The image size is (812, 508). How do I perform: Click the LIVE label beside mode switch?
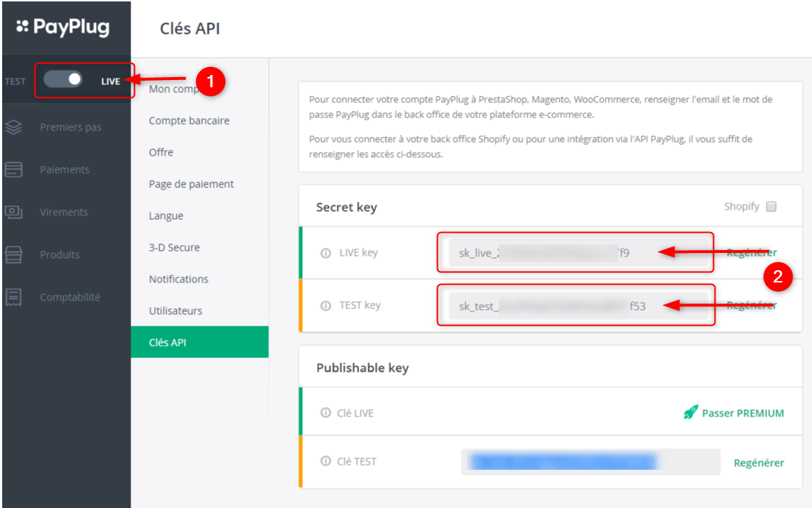tap(110, 81)
